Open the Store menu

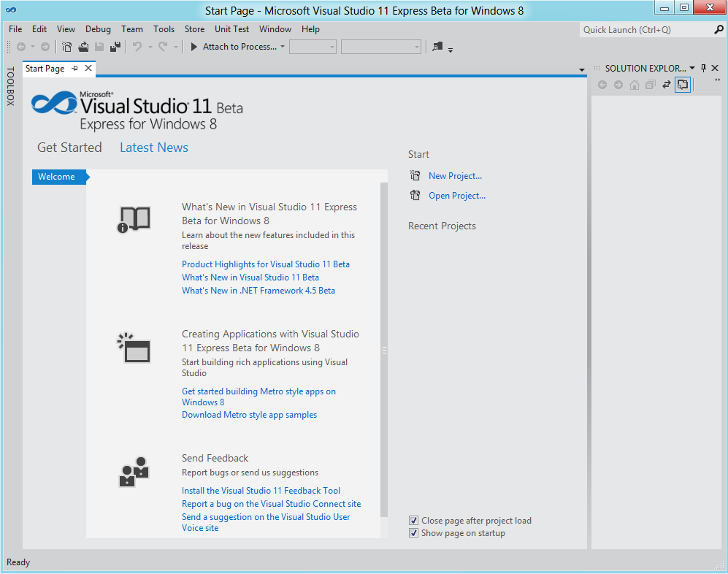click(194, 28)
